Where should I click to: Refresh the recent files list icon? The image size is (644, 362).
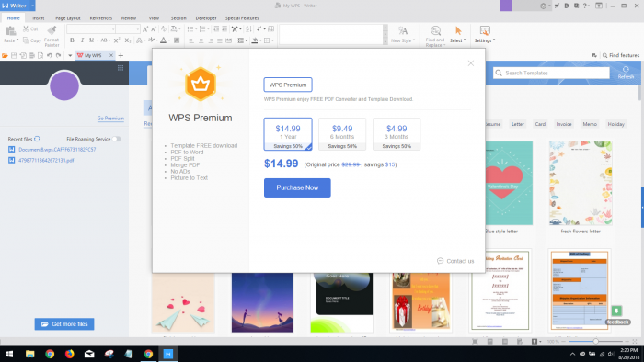[38, 139]
